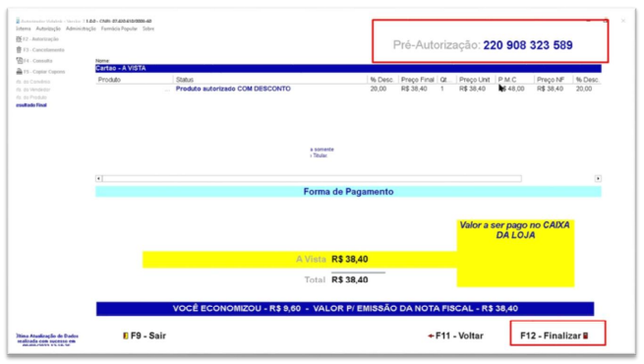The image size is (644, 364).
Task: Select the 'Produto autorizado COM DESCONTO' row
Action: coord(348,89)
